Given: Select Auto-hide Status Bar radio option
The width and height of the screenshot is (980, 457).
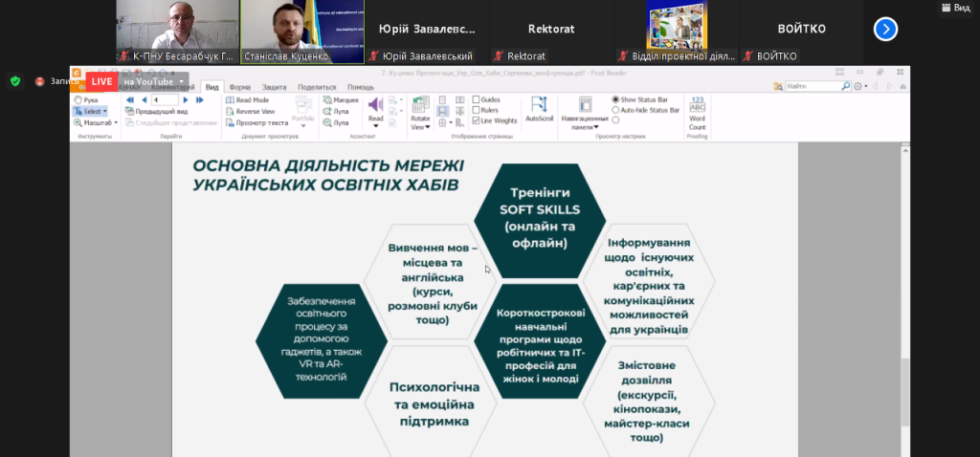Looking at the screenshot, I should coord(615,110).
